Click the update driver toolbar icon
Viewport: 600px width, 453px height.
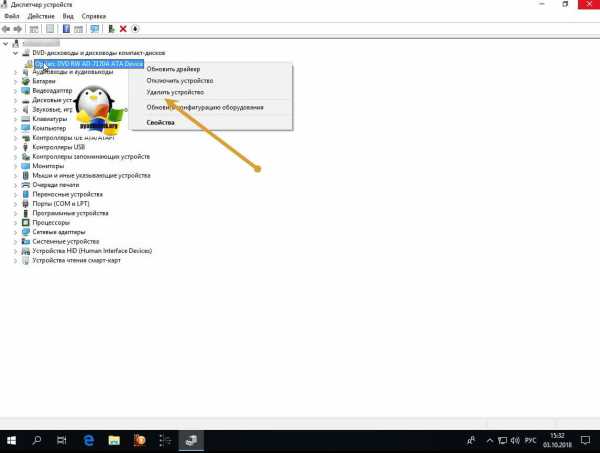coord(110,30)
